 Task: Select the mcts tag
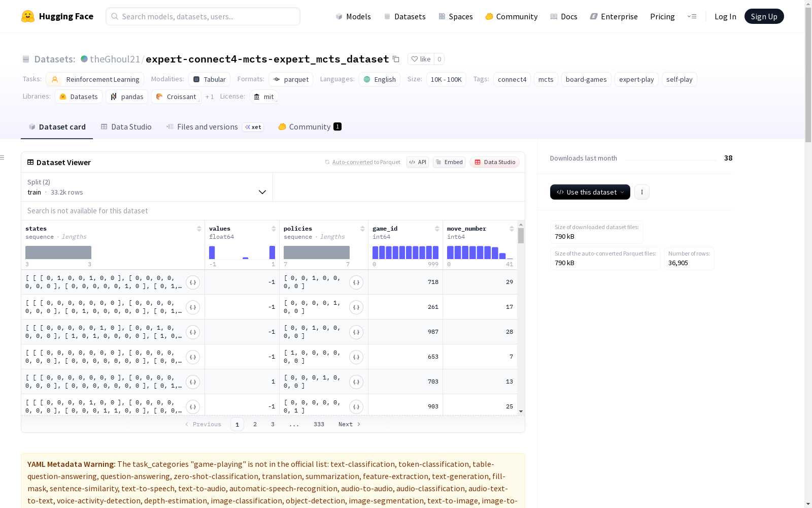click(x=546, y=79)
